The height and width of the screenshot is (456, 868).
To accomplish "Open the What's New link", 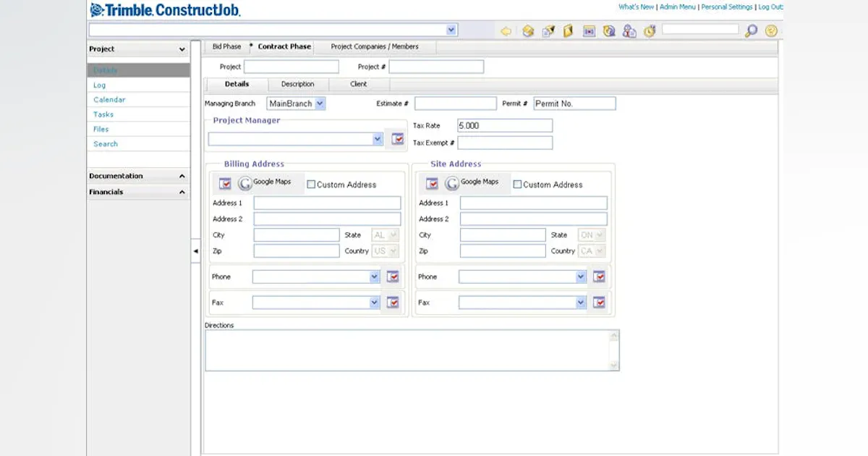I will 637,7.
